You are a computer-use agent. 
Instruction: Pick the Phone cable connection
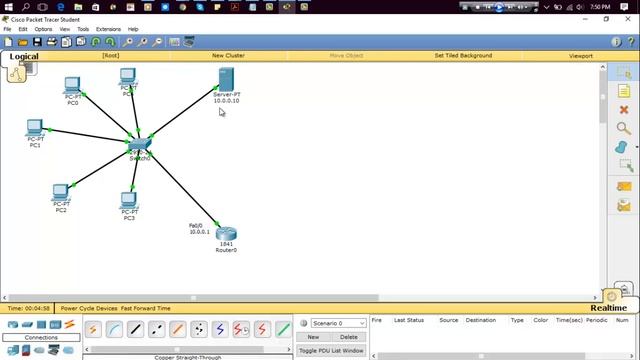[x=199, y=329]
